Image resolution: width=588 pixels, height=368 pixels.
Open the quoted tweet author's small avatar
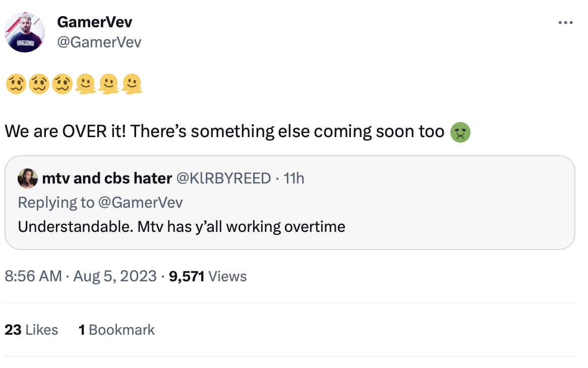point(28,178)
